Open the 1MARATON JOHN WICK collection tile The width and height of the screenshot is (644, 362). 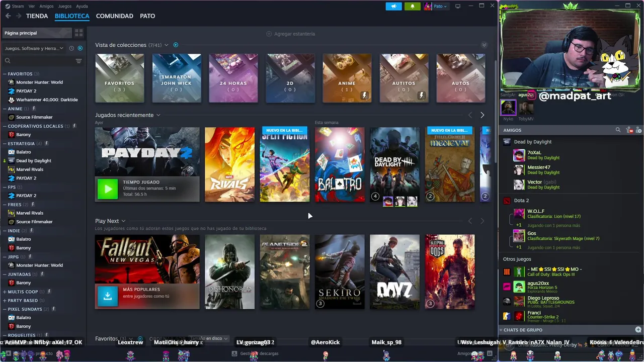177,78
